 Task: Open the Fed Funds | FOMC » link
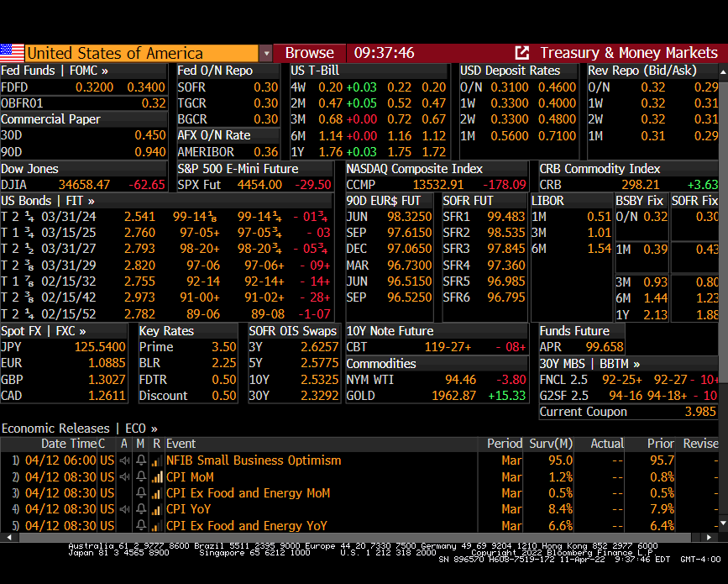(x=55, y=71)
